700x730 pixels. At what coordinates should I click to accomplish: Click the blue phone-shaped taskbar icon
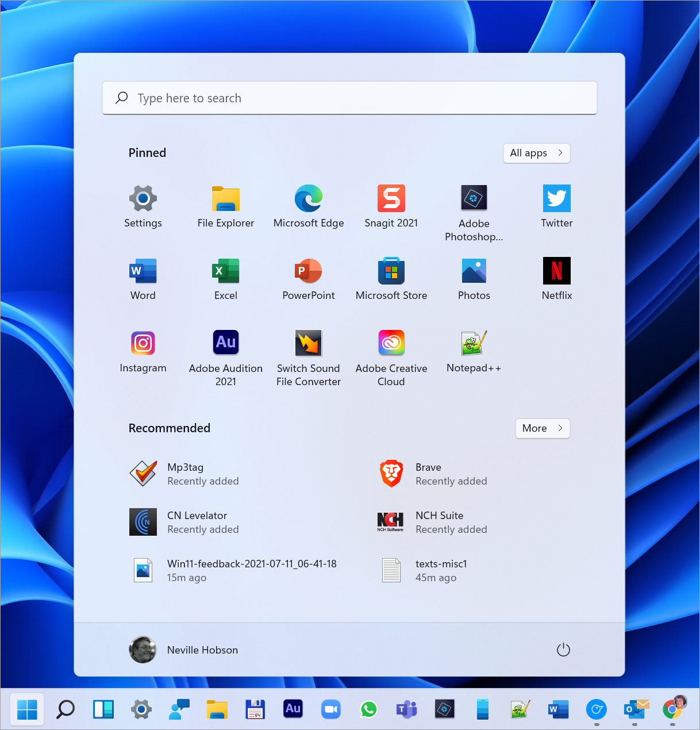(x=483, y=709)
